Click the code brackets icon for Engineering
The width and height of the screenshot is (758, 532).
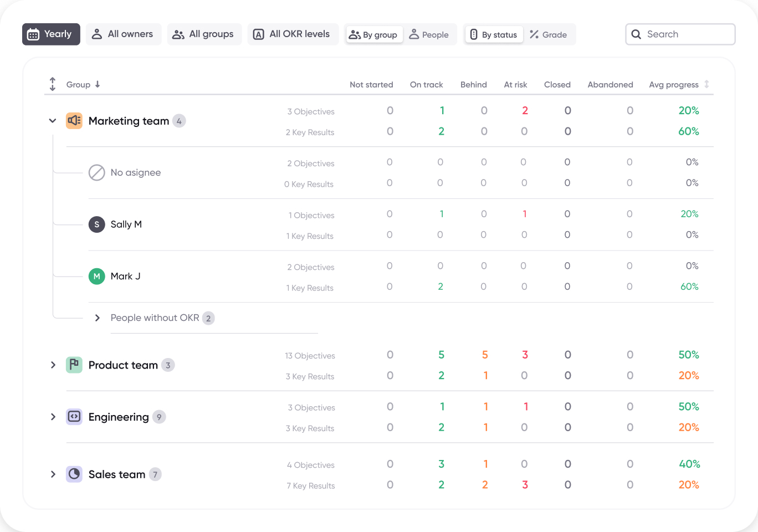coord(74,417)
